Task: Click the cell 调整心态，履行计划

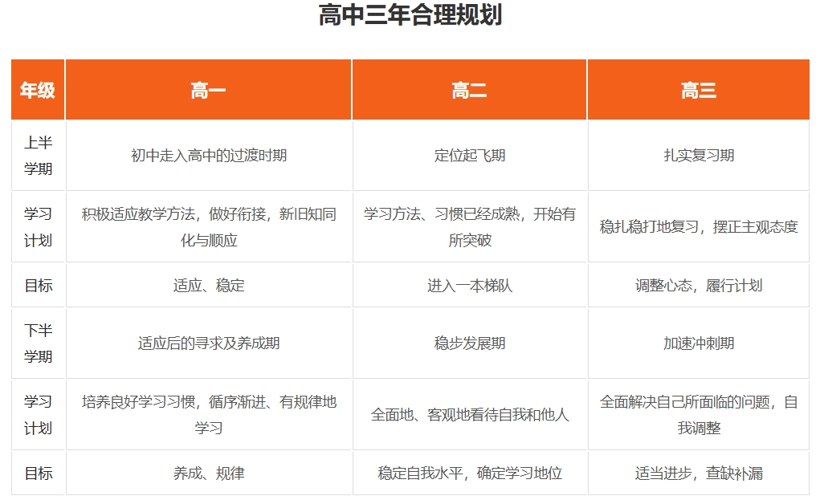Action: [x=697, y=285]
